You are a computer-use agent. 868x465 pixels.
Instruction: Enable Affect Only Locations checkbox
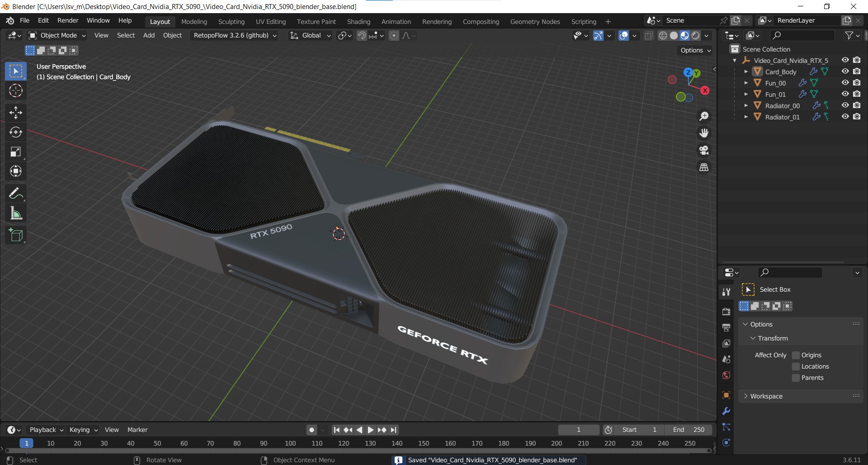pos(796,366)
